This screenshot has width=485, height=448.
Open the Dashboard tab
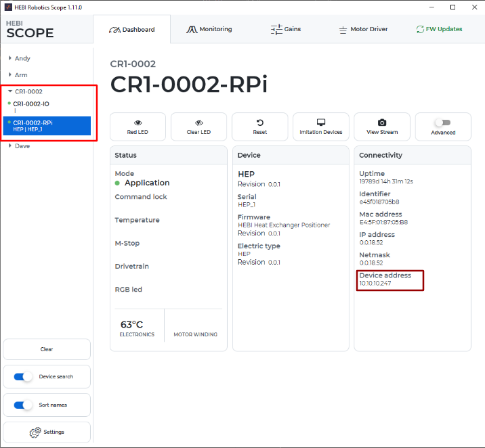click(x=132, y=29)
